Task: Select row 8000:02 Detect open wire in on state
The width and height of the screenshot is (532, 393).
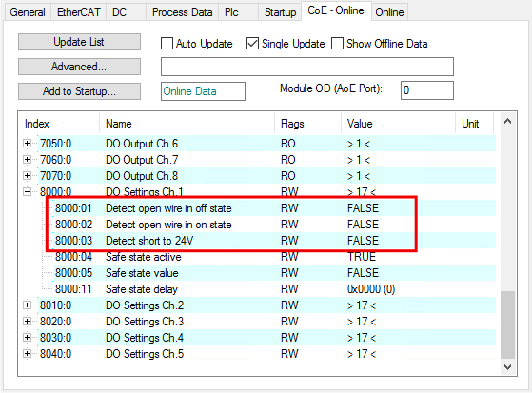Action: [274, 225]
